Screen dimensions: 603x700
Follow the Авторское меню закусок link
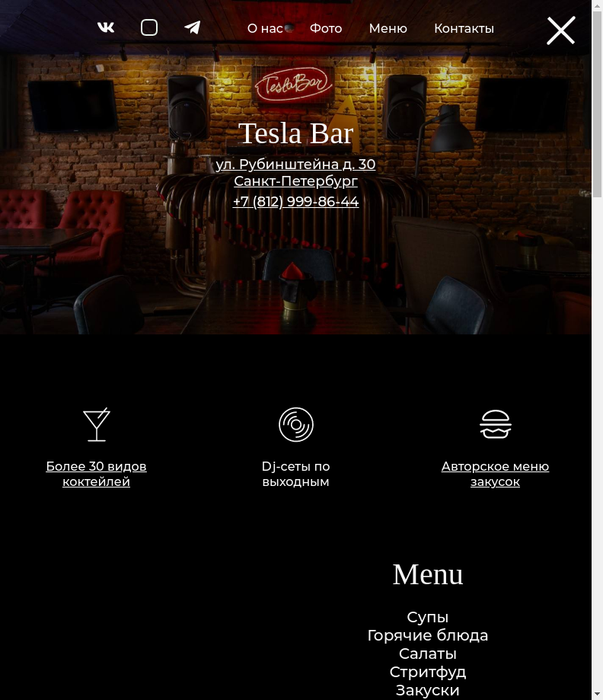(x=495, y=474)
